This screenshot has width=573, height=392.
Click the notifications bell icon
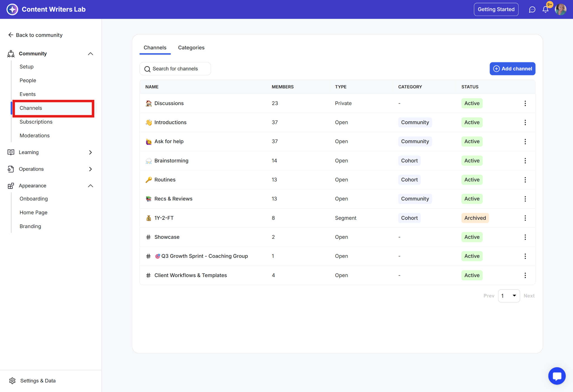tap(545, 10)
